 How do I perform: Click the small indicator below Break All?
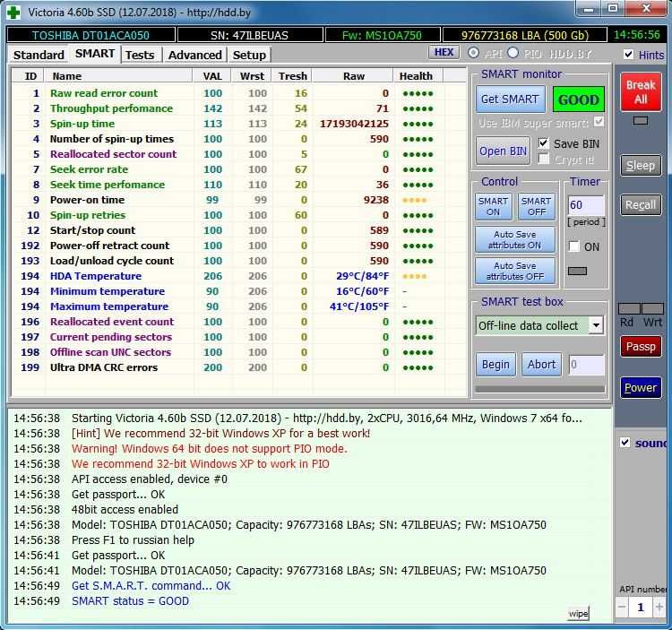pyautogui.click(x=641, y=121)
